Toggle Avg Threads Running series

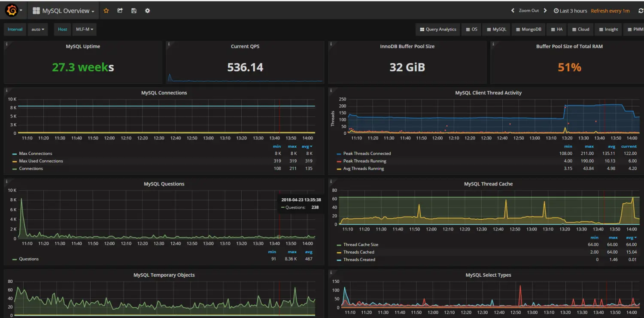[364, 169]
